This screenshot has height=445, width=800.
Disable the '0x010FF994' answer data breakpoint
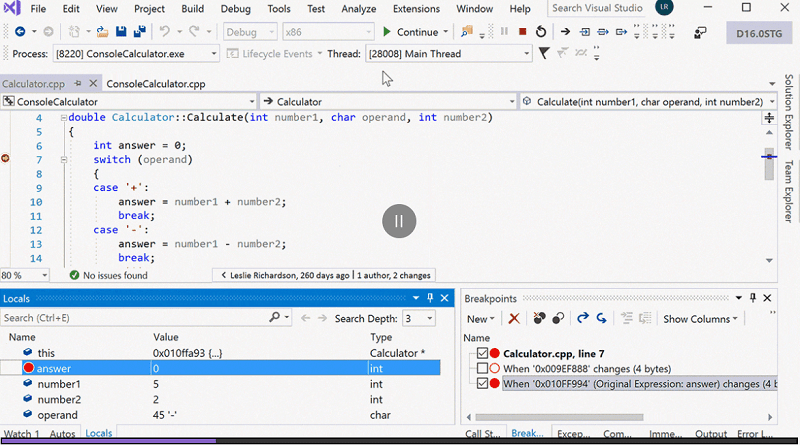[483, 383]
